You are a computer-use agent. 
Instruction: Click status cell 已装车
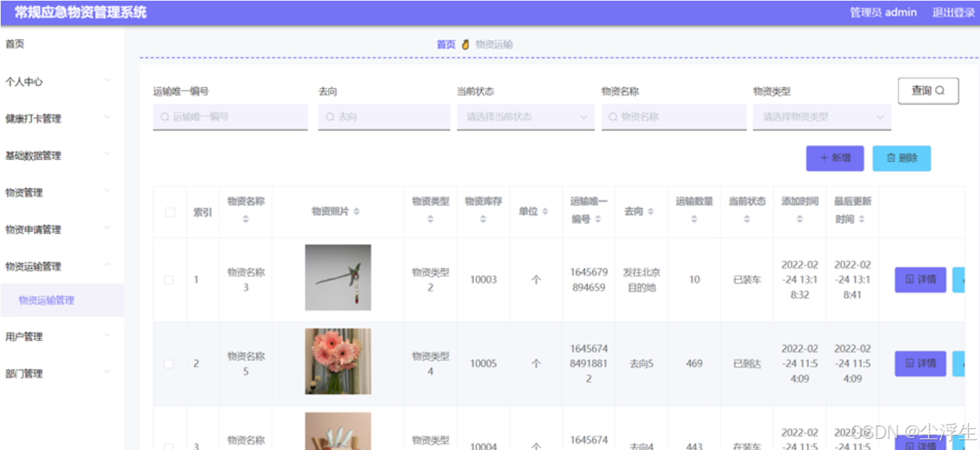pyautogui.click(x=747, y=280)
